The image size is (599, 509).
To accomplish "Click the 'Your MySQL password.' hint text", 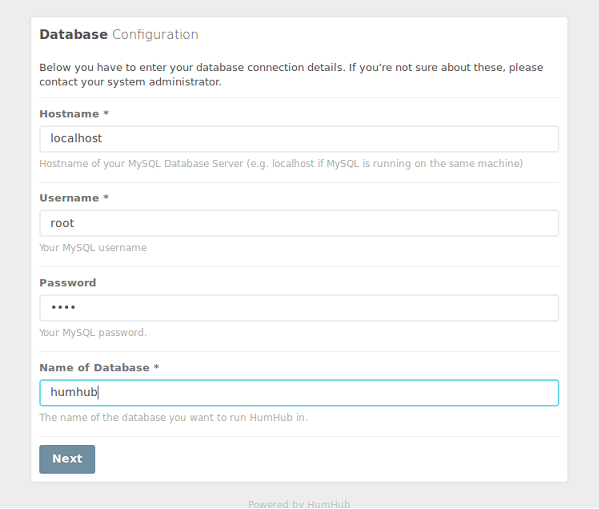I will (93, 332).
